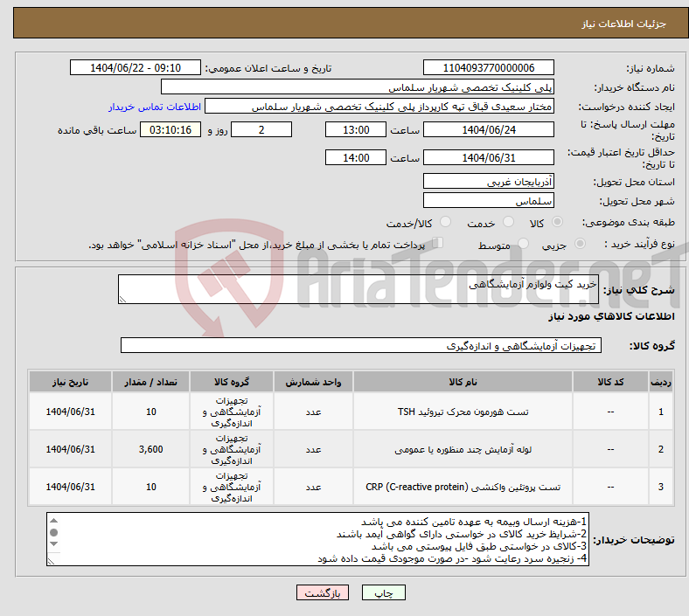Click the ردیف column header

click(660, 382)
